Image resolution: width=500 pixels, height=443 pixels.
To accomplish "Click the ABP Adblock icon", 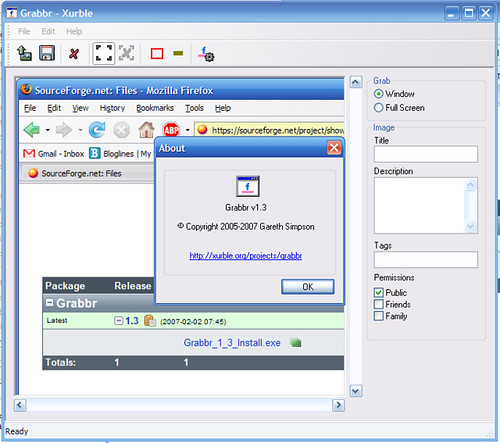I will click(x=171, y=130).
